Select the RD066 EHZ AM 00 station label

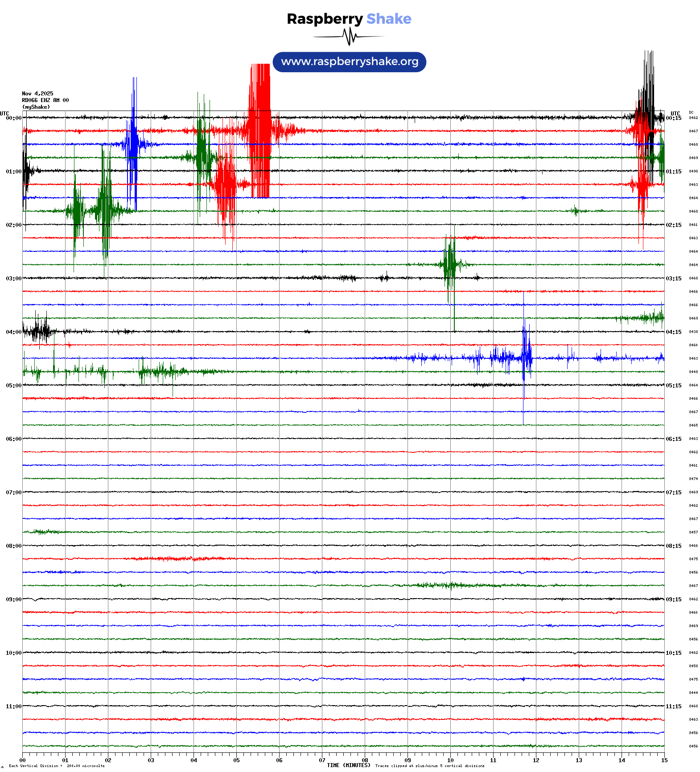pos(45,100)
